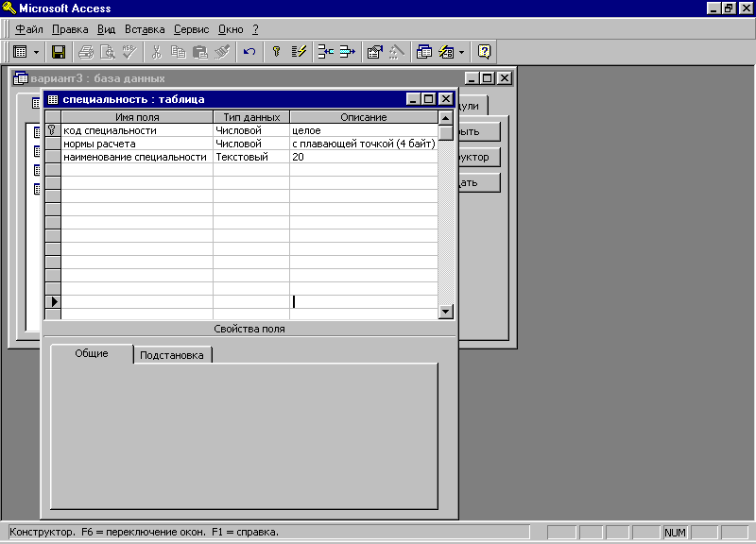Switch to the Подстановка tab
This screenshot has width=756, height=544.
tap(172, 355)
